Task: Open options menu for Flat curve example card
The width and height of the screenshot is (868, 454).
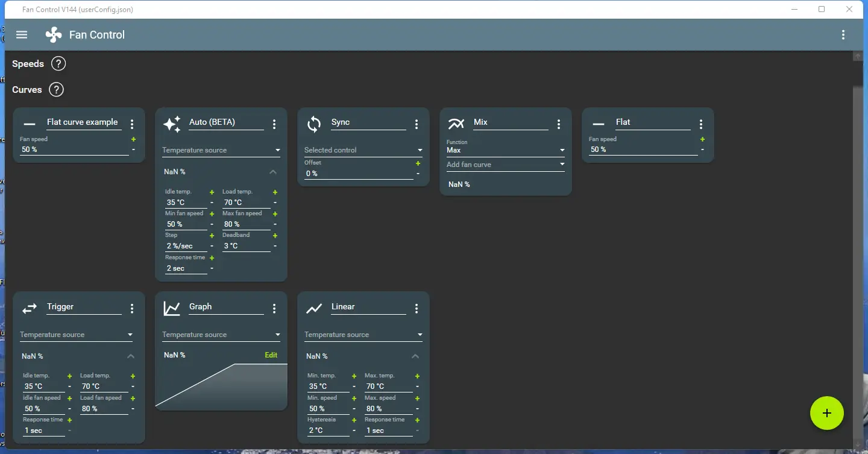Action: (132, 124)
